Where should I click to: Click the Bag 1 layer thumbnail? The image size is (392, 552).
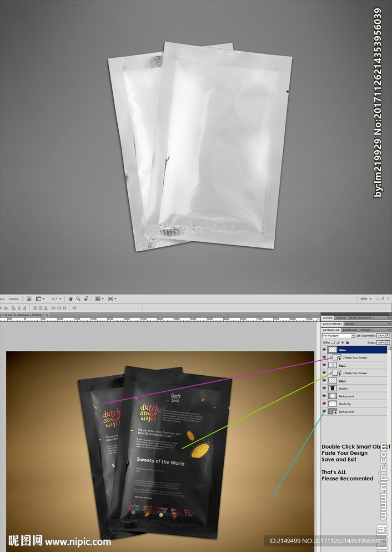coord(333,381)
